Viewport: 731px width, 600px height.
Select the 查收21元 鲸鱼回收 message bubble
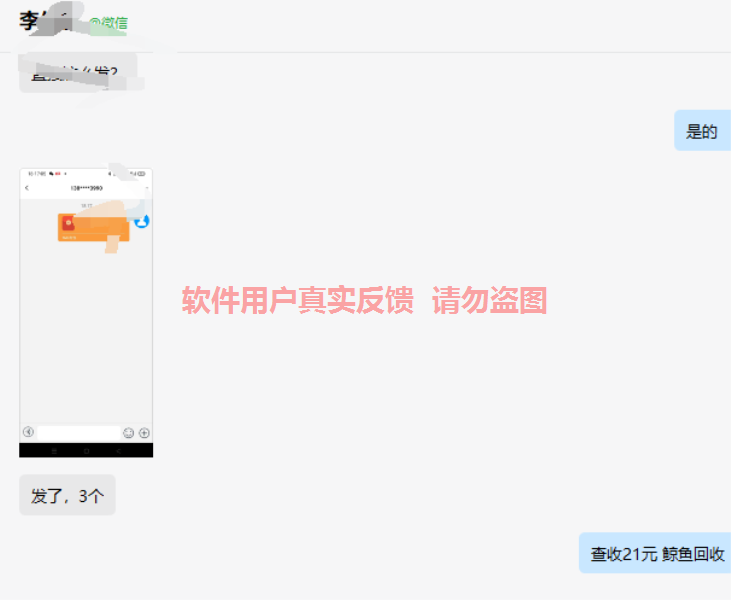655,553
